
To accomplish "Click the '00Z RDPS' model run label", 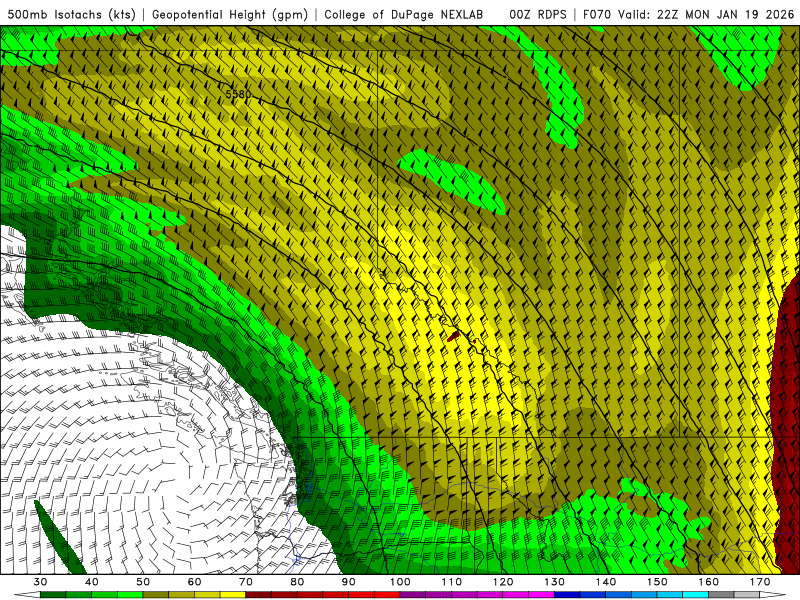I will pyautogui.click(x=537, y=14).
